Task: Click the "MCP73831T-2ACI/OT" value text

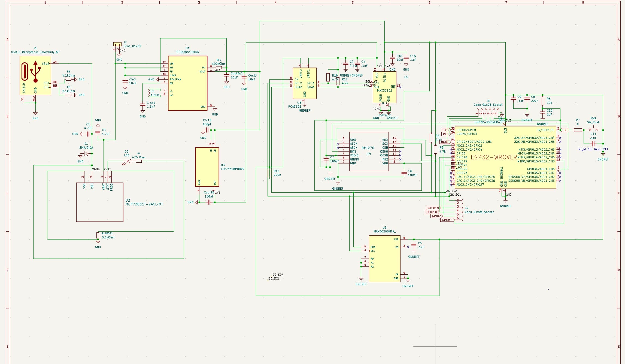Action: (x=144, y=204)
